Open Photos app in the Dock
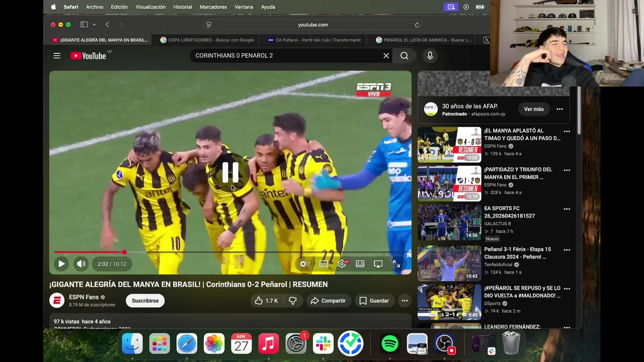This screenshot has width=644, height=362. (214, 344)
